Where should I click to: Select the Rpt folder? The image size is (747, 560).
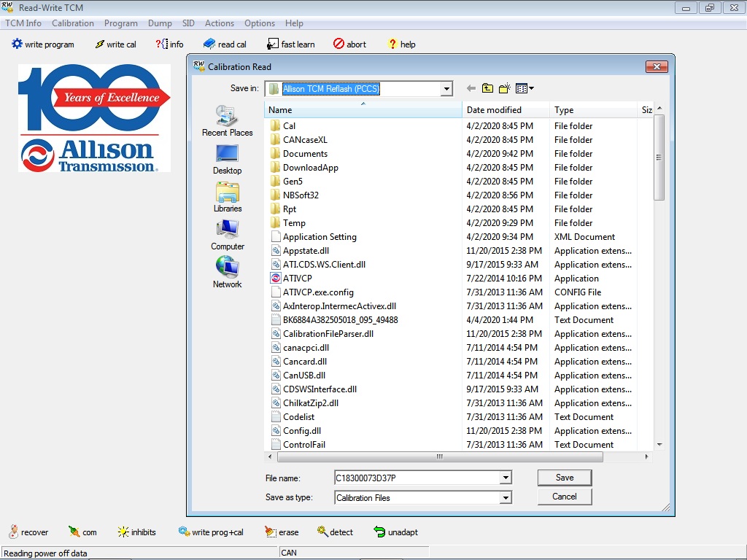(284, 209)
